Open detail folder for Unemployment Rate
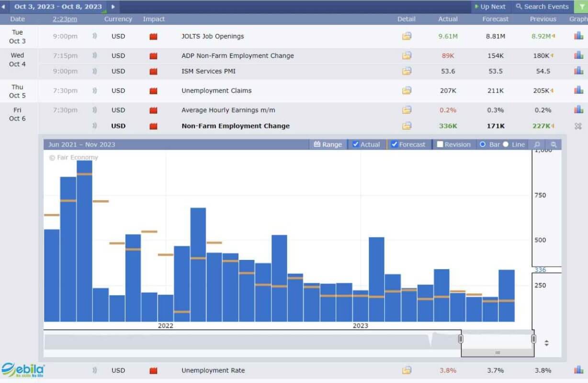Image resolution: width=588 pixels, height=383 pixels. click(x=407, y=370)
